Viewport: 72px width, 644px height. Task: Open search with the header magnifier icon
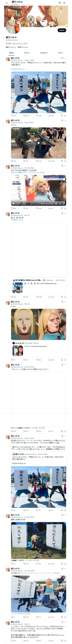(x=64, y=3)
